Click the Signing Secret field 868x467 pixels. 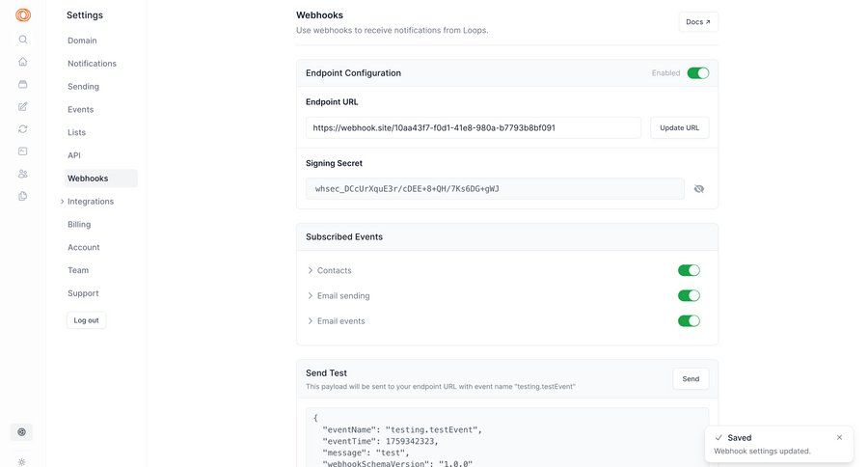pos(495,189)
